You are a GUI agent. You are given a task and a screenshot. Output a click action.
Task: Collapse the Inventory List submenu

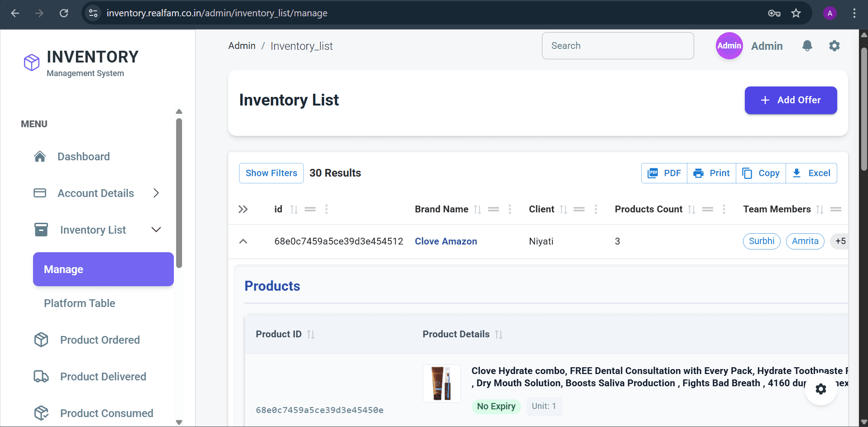pyautogui.click(x=156, y=230)
